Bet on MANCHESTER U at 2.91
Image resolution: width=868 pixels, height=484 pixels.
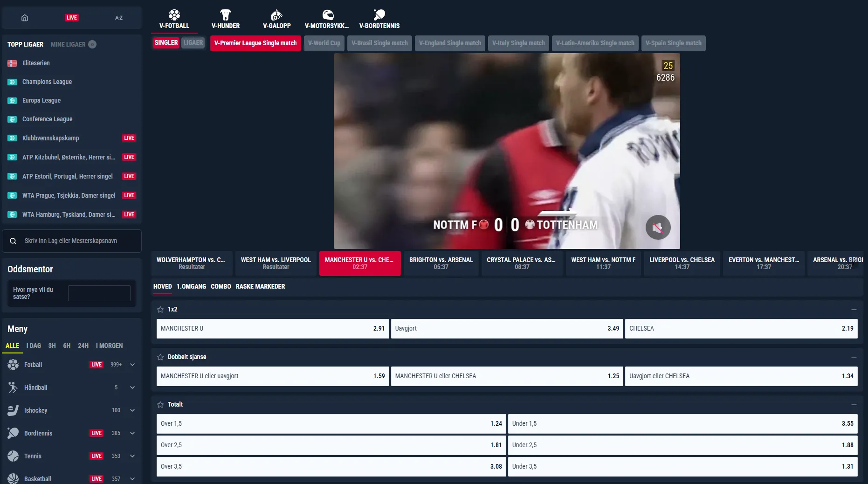point(273,329)
